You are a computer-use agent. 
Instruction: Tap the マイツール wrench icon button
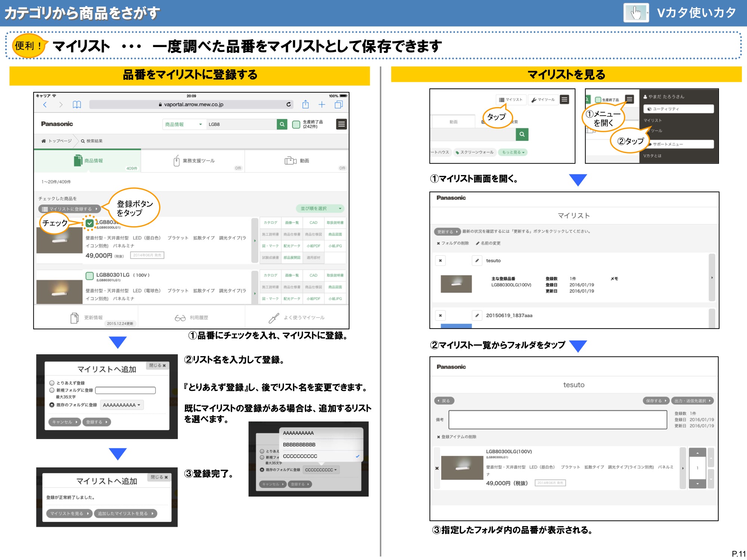[x=542, y=99]
